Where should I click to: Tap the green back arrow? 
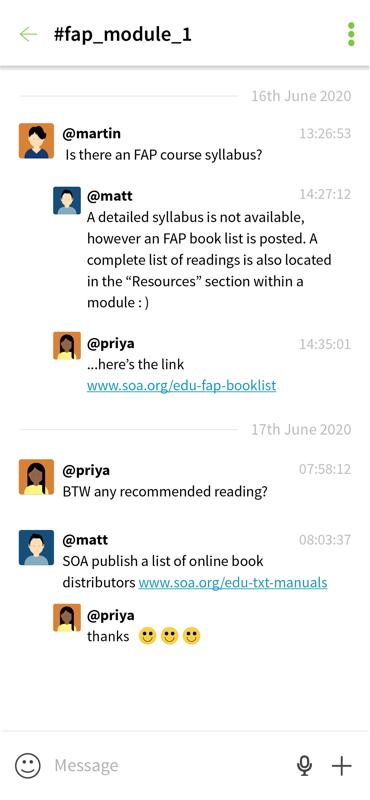[28, 35]
